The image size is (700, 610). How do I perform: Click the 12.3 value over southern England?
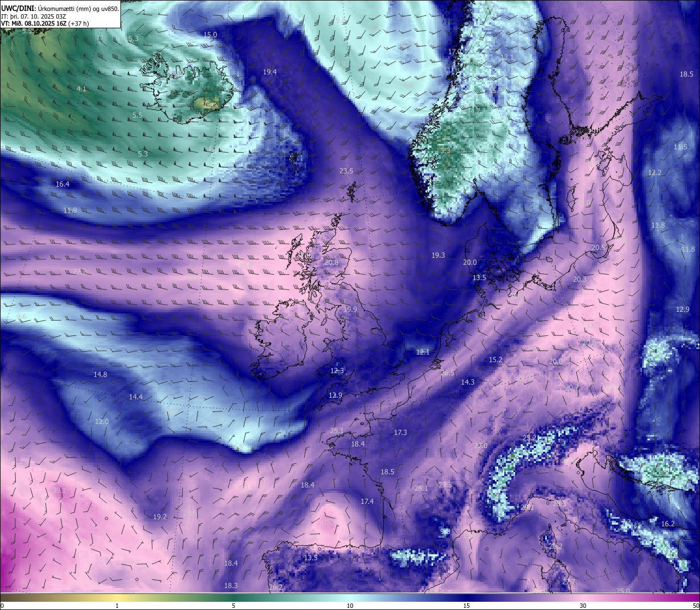coord(337,370)
